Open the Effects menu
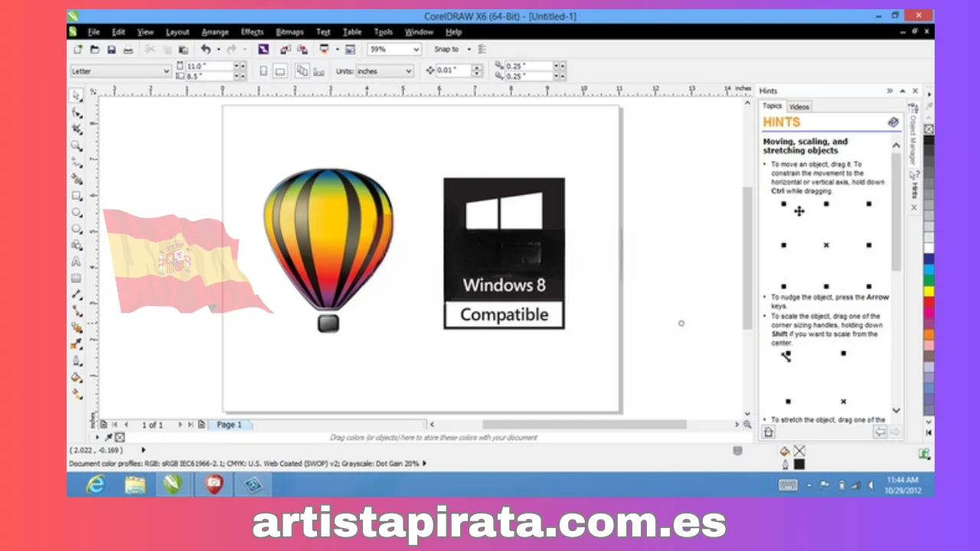This screenshot has width=980, height=551. click(252, 32)
